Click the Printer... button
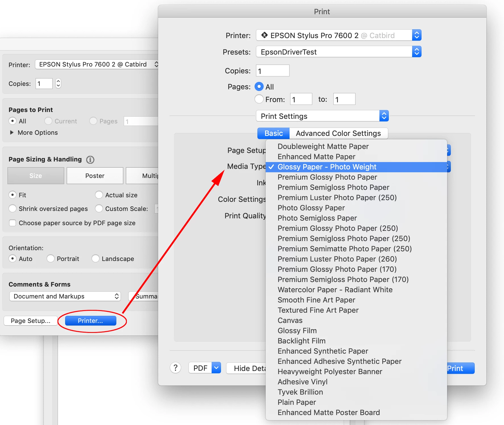This screenshot has height=425, width=504. coord(90,321)
